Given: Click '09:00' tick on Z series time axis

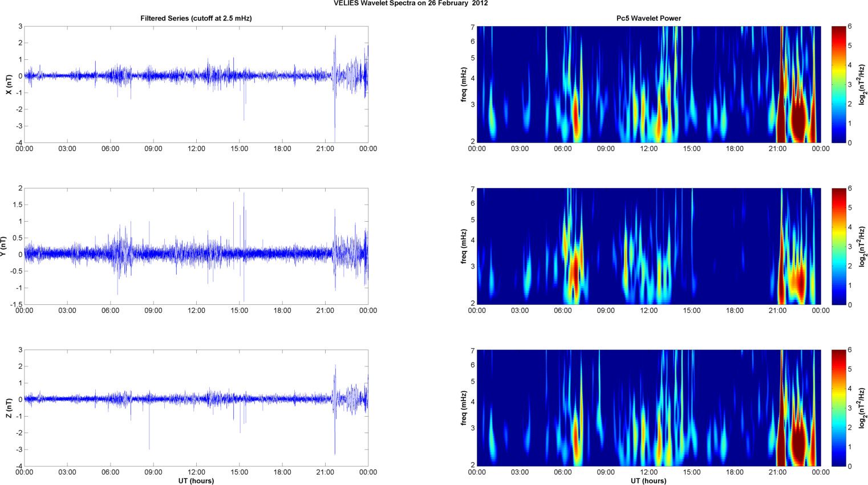Looking at the screenshot, I should (153, 472).
